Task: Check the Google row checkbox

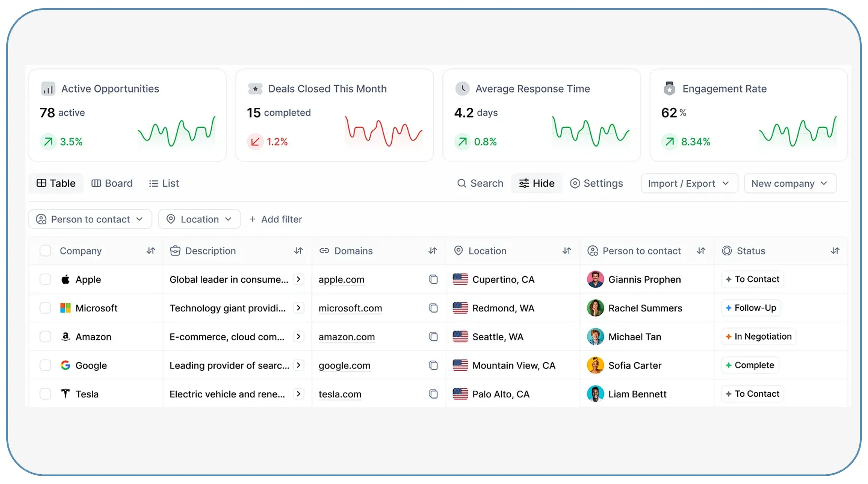Action: coord(45,365)
